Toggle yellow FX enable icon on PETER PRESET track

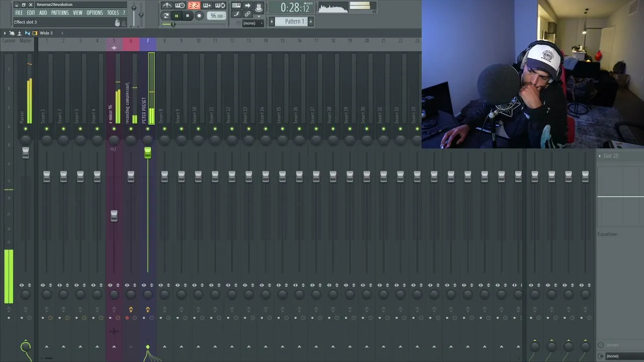click(148, 310)
